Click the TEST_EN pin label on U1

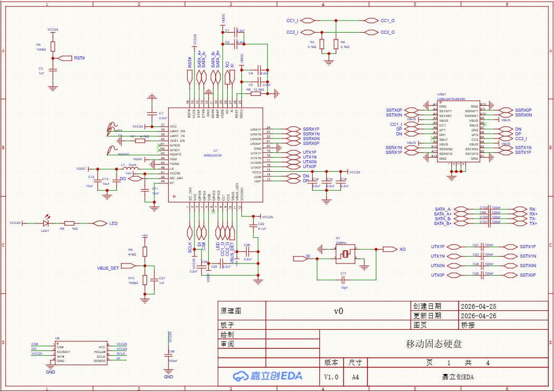177,141
